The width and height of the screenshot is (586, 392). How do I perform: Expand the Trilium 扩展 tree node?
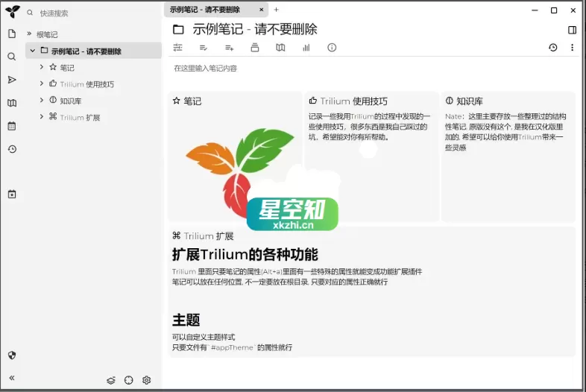click(42, 116)
